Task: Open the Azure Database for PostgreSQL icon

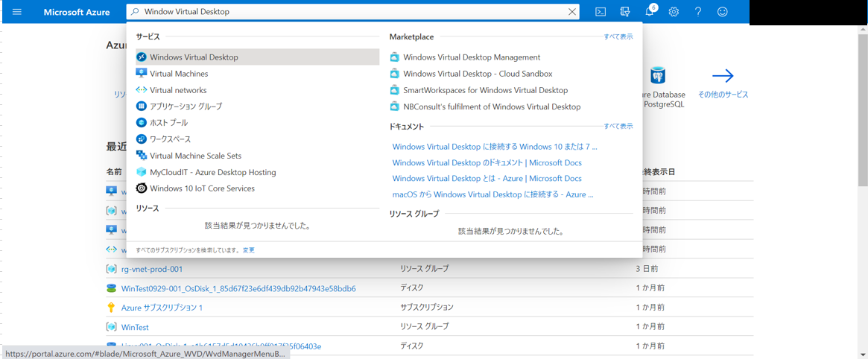Action: pyautogui.click(x=658, y=76)
